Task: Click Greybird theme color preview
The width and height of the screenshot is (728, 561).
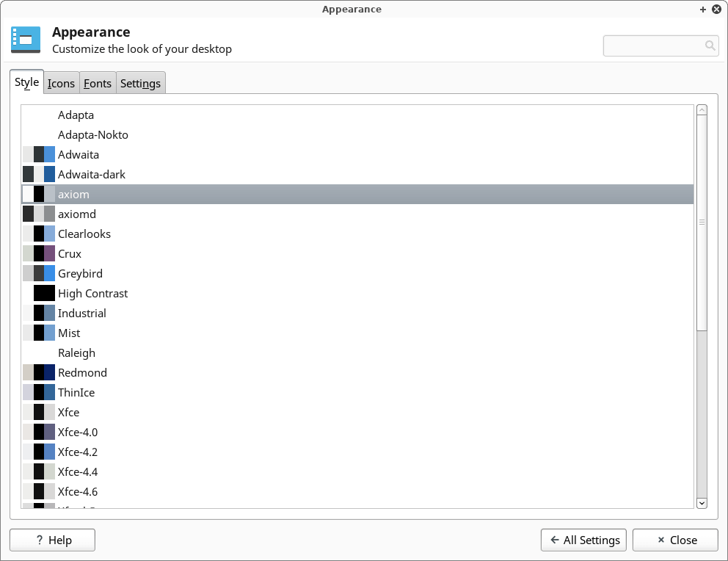Action: pyautogui.click(x=39, y=273)
